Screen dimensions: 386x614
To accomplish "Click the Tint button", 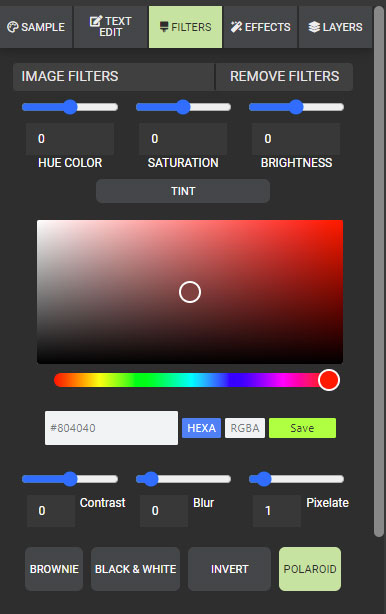I will tap(183, 191).
